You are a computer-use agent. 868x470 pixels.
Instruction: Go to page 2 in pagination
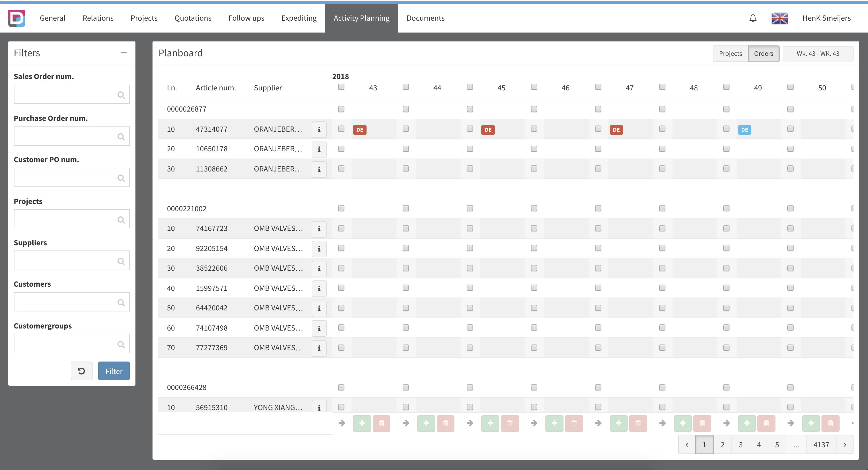pos(722,445)
